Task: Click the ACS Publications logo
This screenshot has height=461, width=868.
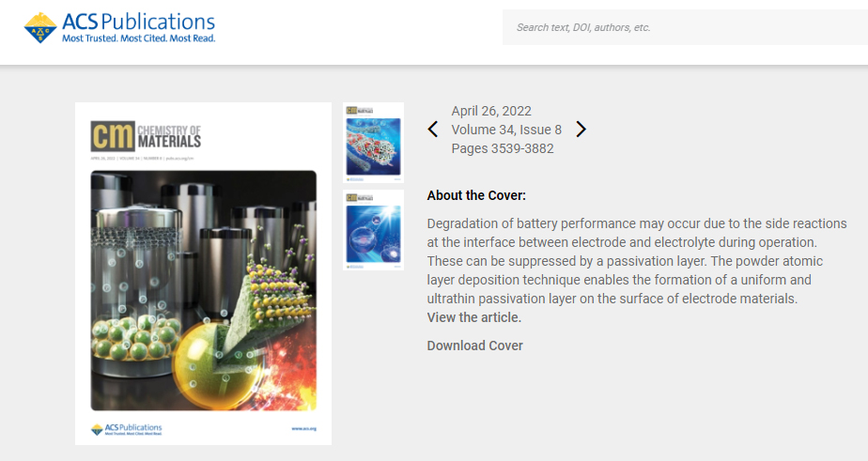Action: (119, 27)
